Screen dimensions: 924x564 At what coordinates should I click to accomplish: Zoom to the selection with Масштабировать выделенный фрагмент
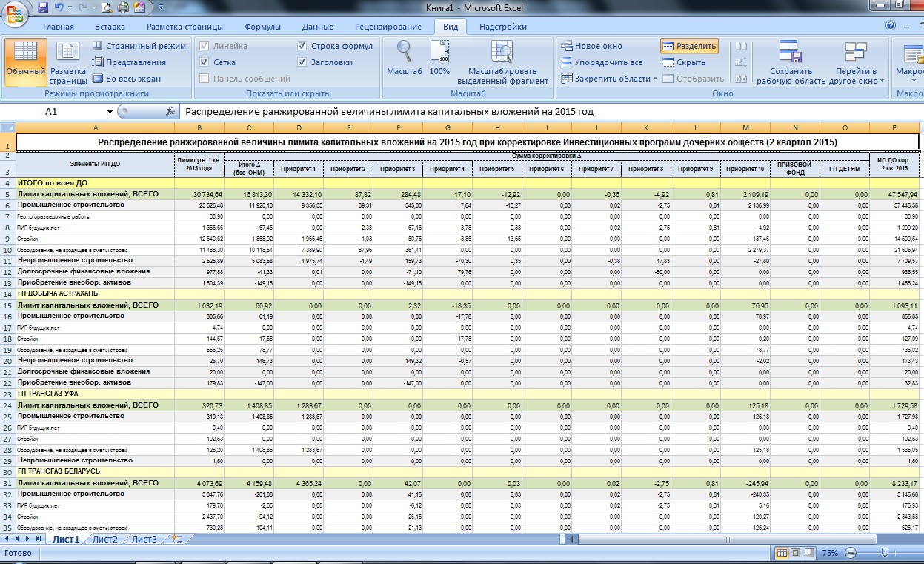502,62
